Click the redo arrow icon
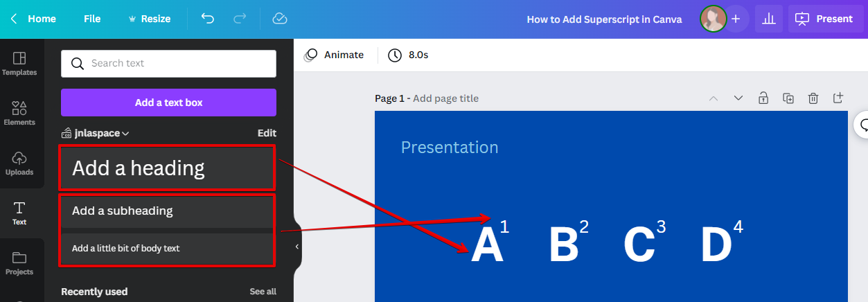The image size is (868, 302). pyautogui.click(x=241, y=19)
